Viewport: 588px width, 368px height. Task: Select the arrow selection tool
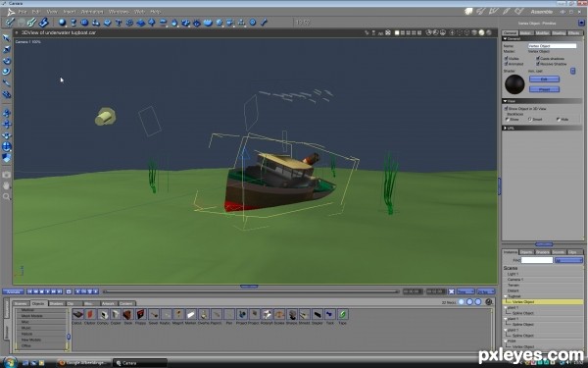7,37
